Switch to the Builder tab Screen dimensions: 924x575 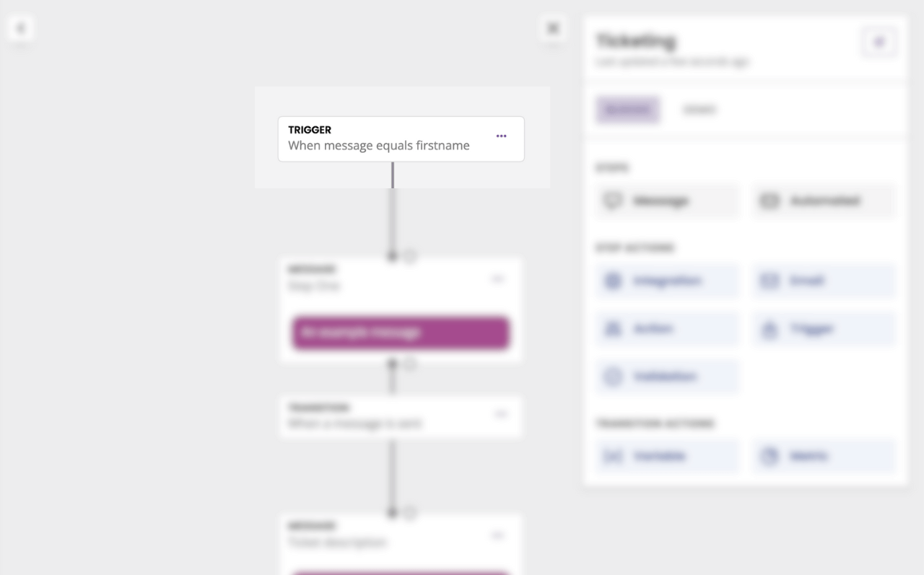[x=627, y=109]
